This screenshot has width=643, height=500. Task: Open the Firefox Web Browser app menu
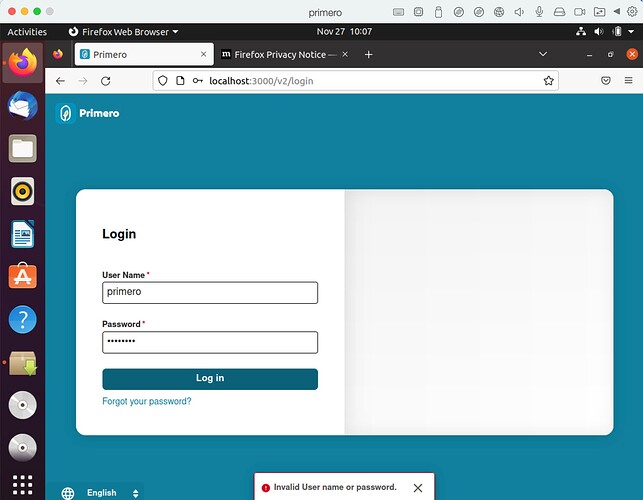pos(123,32)
